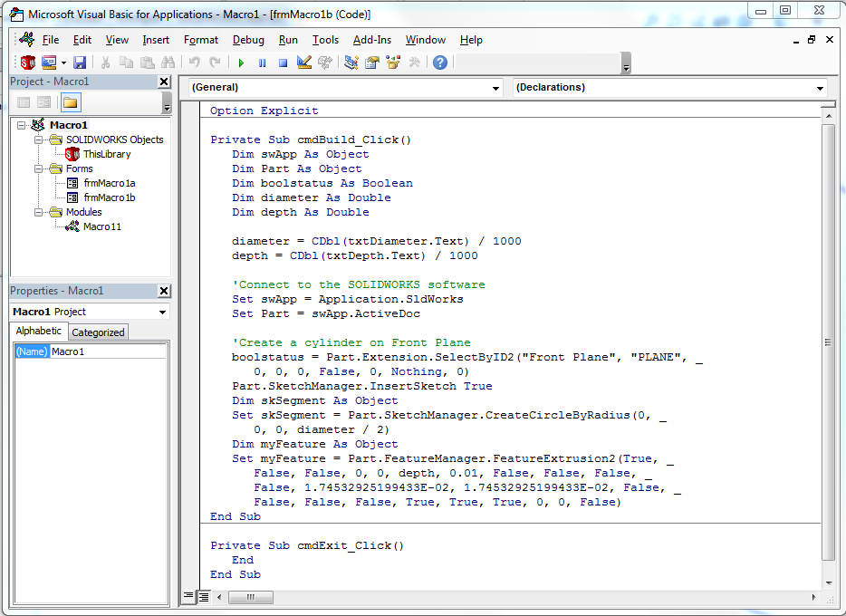This screenshot has width=846, height=616.
Task: Click the Run Sub/UserForm play icon
Action: pyautogui.click(x=241, y=63)
